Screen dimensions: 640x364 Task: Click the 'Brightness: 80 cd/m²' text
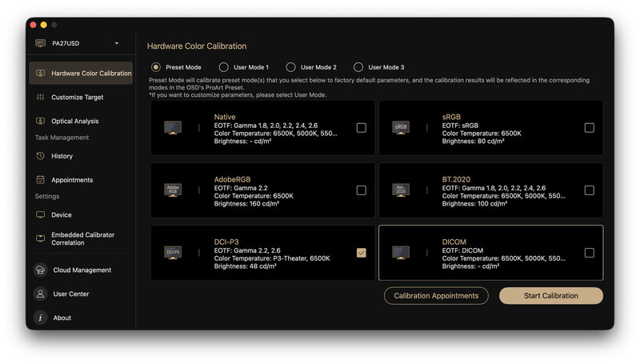tap(473, 141)
